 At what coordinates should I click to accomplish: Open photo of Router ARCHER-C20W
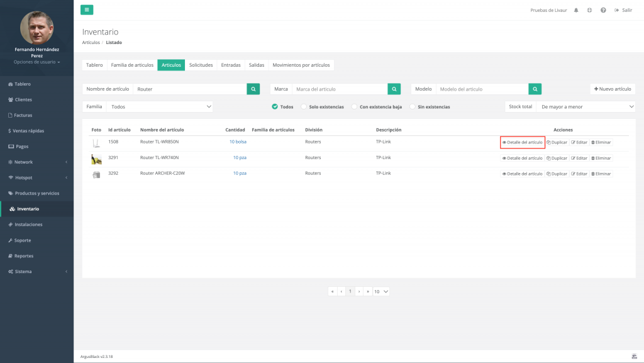[x=96, y=174]
